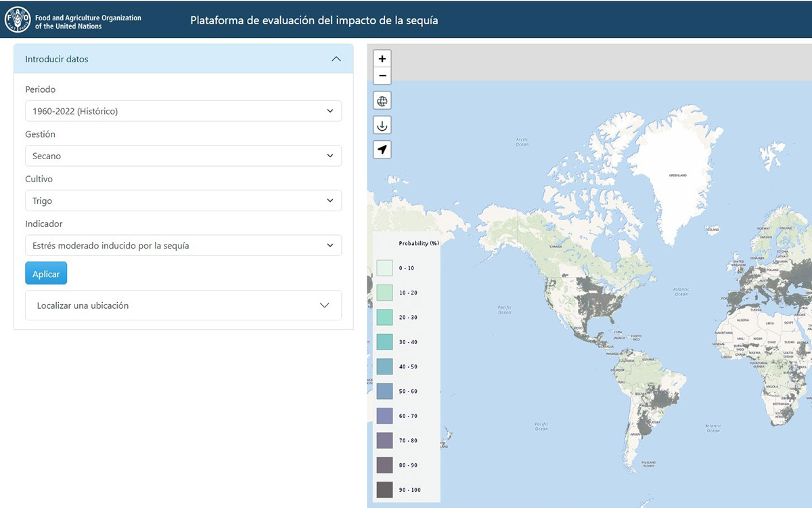Click the 50 - 60 legend swatch
The image size is (812, 508).
pos(384,391)
